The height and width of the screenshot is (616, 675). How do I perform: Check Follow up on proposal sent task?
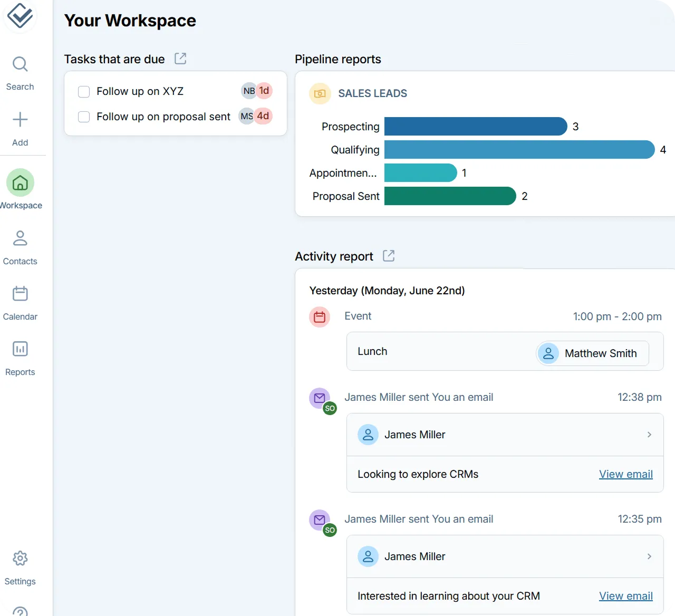(84, 117)
